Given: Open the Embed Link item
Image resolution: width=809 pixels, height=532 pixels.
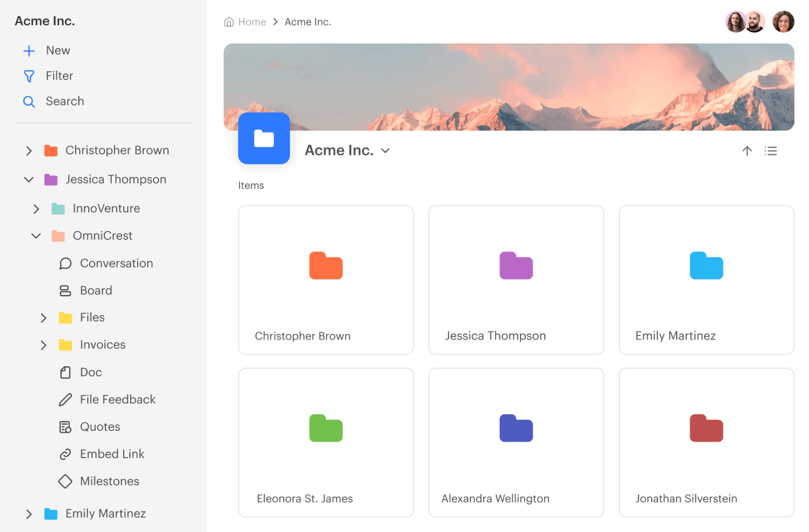Looking at the screenshot, I should pyautogui.click(x=112, y=454).
